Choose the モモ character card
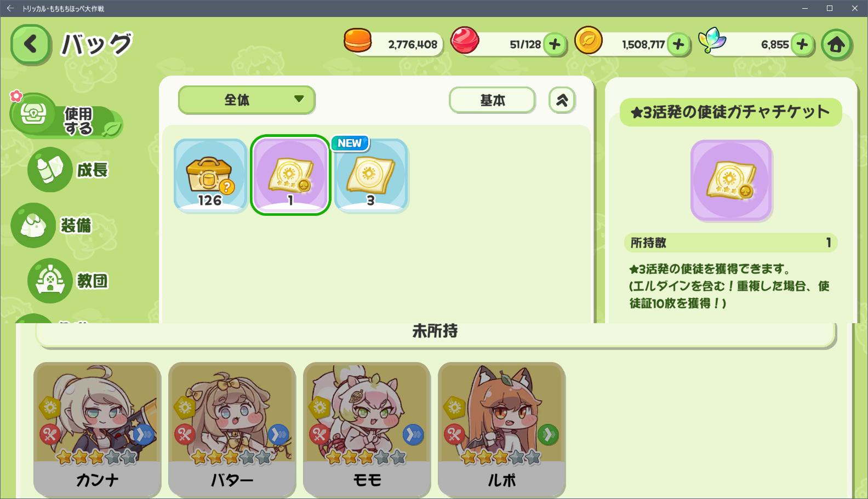 click(367, 429)
